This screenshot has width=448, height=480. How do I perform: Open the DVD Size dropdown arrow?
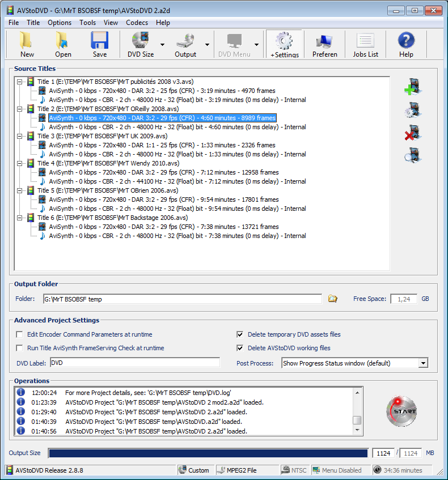(x=162, y=45)
